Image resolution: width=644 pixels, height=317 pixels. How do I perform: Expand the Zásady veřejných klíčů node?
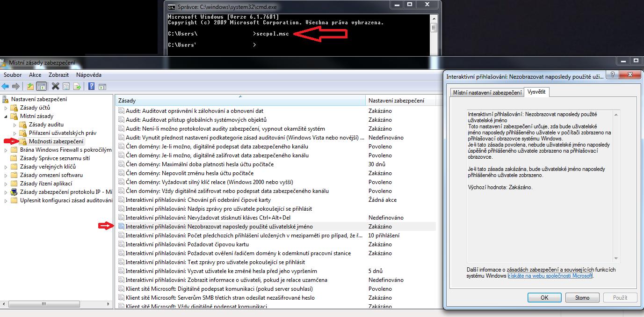click(x=6, y=167)
